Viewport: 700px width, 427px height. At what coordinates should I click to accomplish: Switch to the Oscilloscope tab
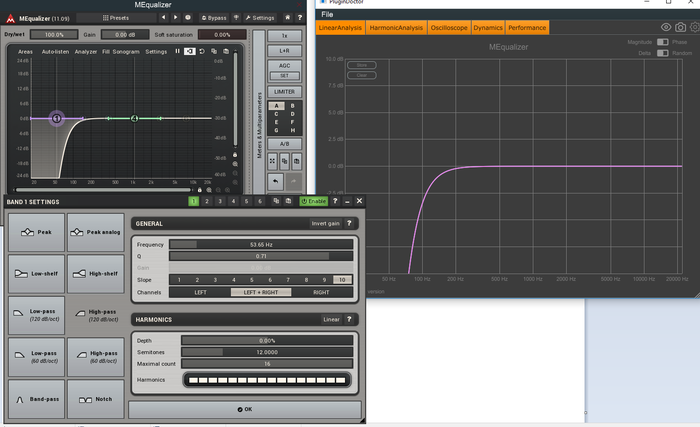(x=449, y=28)
